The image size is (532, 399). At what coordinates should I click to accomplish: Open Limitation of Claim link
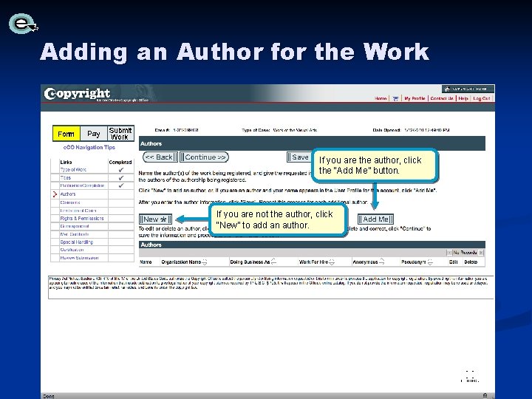(78, 211)
